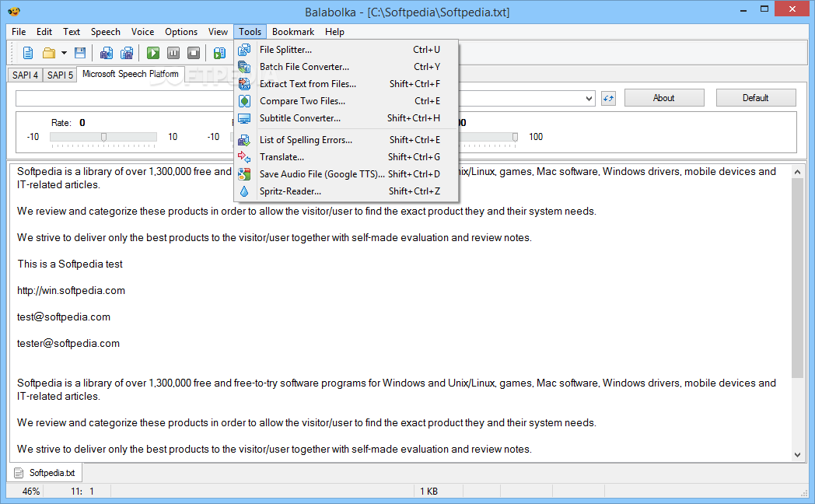Open the Text menu
This screenshot has width=815, height=504.
click(72, 32)
